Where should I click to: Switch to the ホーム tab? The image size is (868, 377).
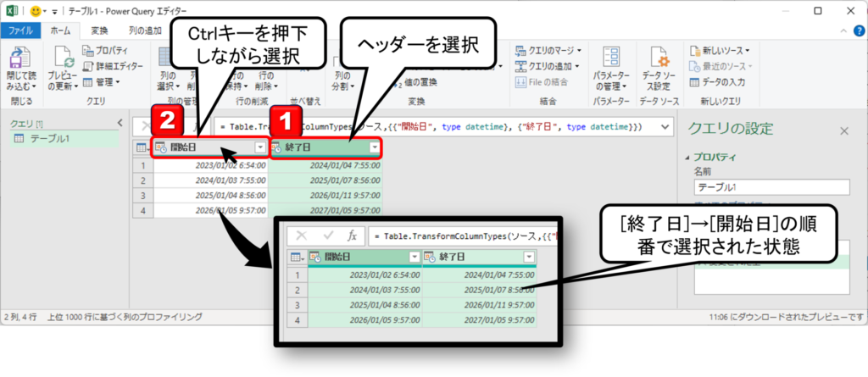tap(60, 30)
